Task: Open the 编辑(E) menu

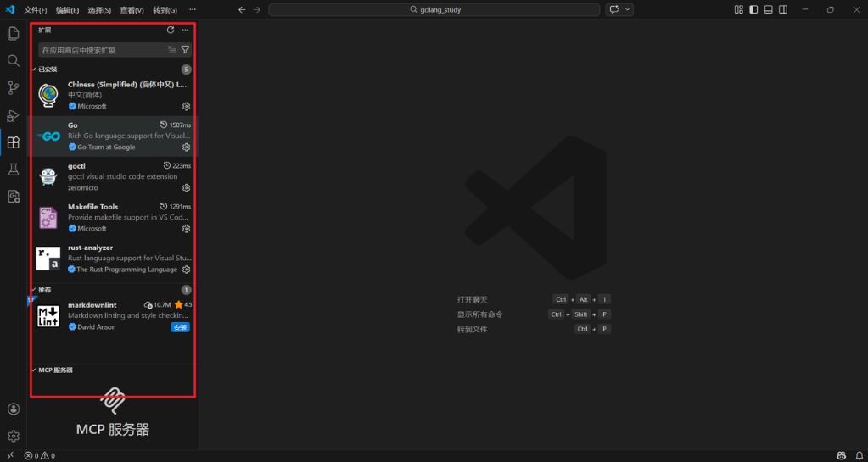Action: pos(68,10)
